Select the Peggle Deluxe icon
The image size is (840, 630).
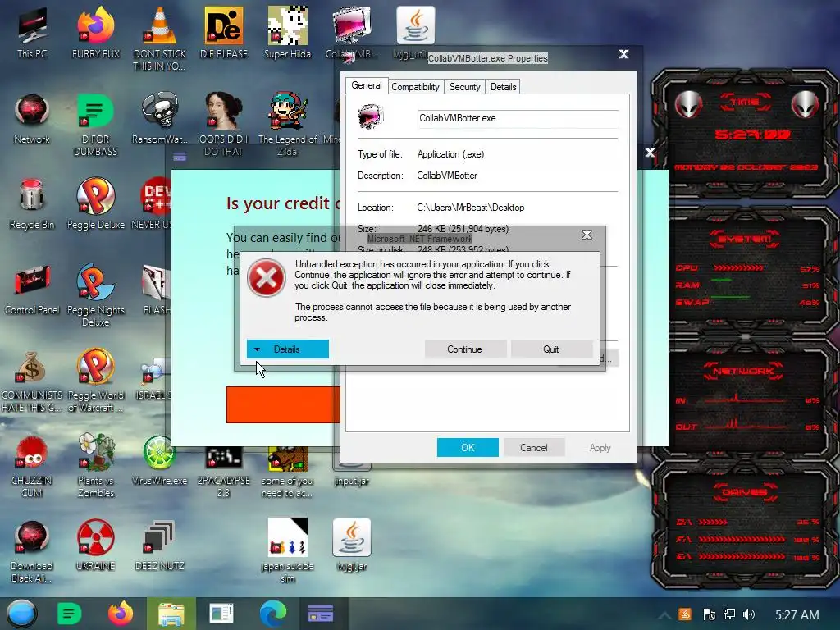[96, 204]
